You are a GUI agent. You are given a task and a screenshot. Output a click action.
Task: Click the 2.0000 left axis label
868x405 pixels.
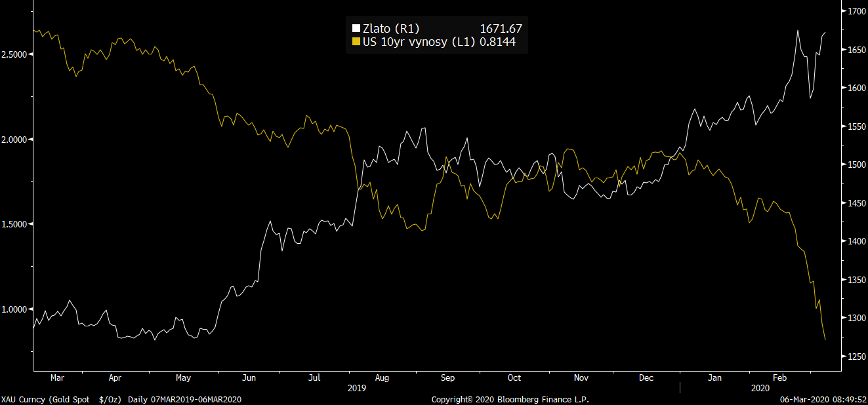pos(14,140)
